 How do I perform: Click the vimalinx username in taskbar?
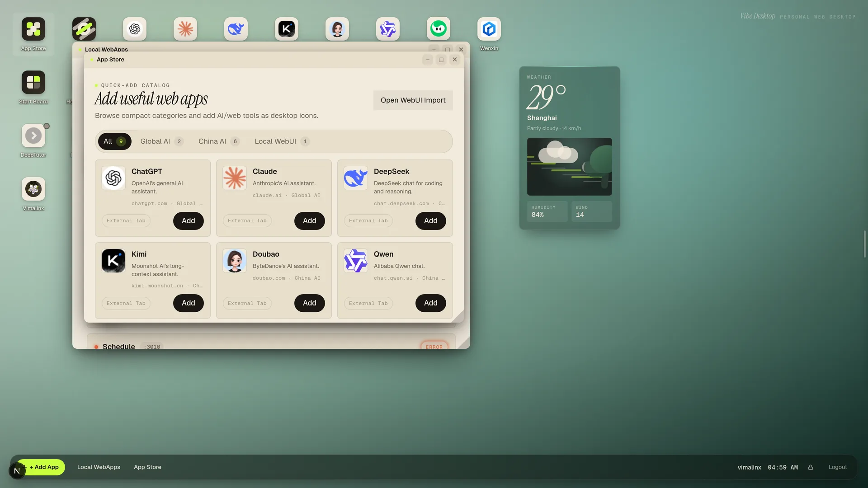tap(750, 467)
